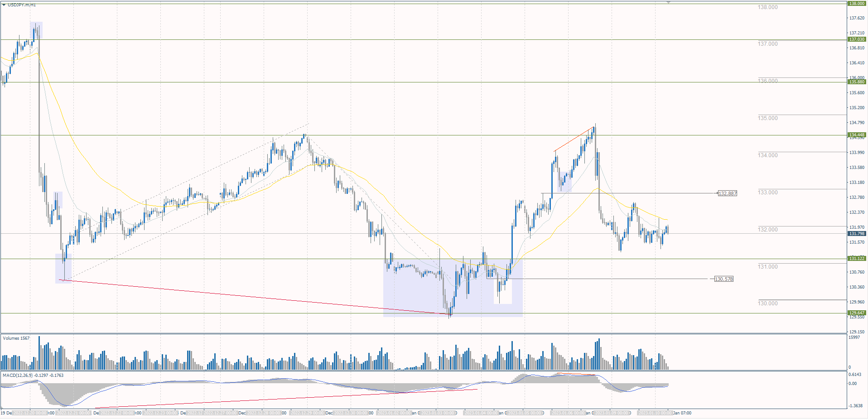Click 135.200 on the price scale
Image resolution: width=868 pixels, height=419 pixels.
pyautogui.click(x=857, y=108)
